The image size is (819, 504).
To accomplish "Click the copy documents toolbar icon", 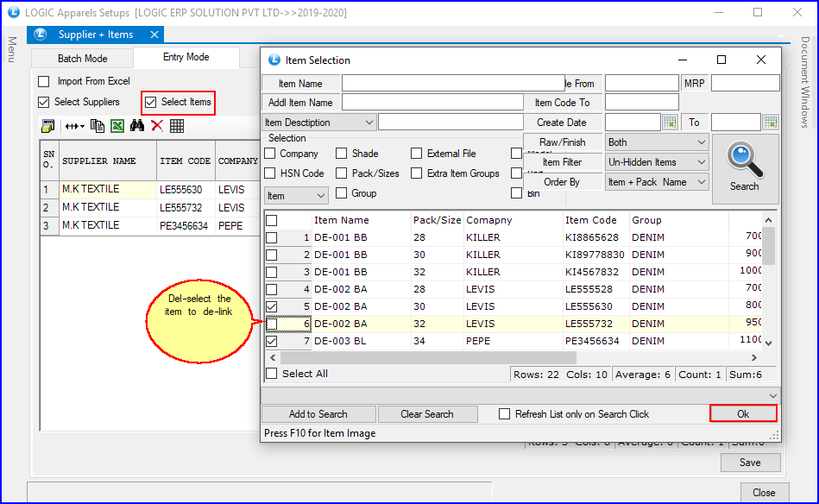I will (x=98, y=126).
